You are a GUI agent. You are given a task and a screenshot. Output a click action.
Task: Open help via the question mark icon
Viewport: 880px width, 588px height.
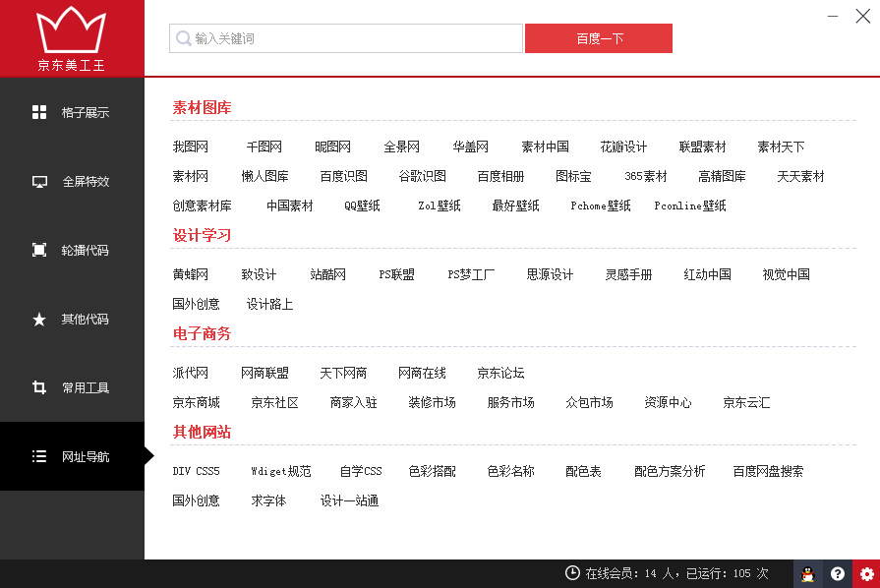pyautogui.click(x=837, y=574)
